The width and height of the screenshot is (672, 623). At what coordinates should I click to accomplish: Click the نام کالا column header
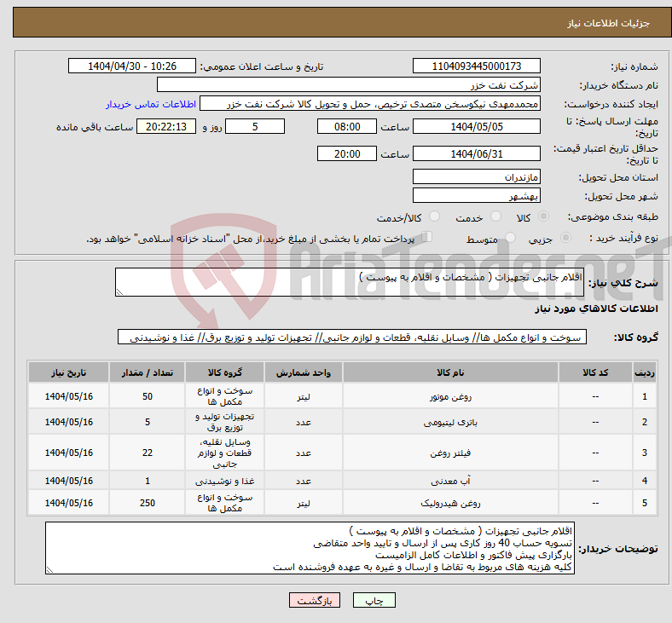pos(450,372)
